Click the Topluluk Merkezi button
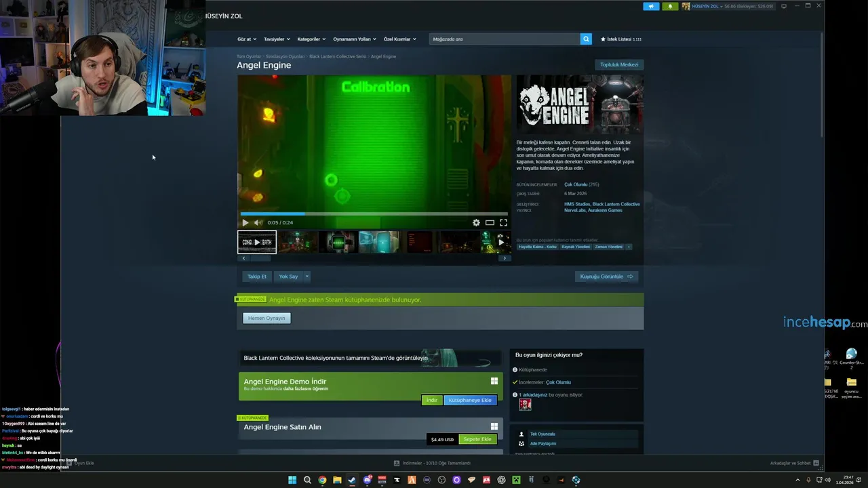 click(x=619, y=64)
